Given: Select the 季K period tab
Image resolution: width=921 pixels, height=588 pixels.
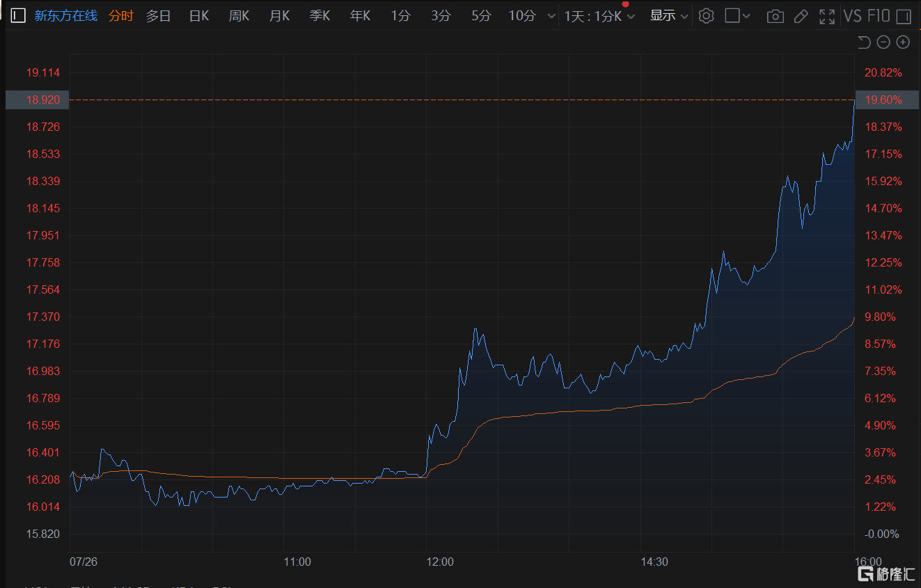Looking at the screenshot, I should click(320, 15).
